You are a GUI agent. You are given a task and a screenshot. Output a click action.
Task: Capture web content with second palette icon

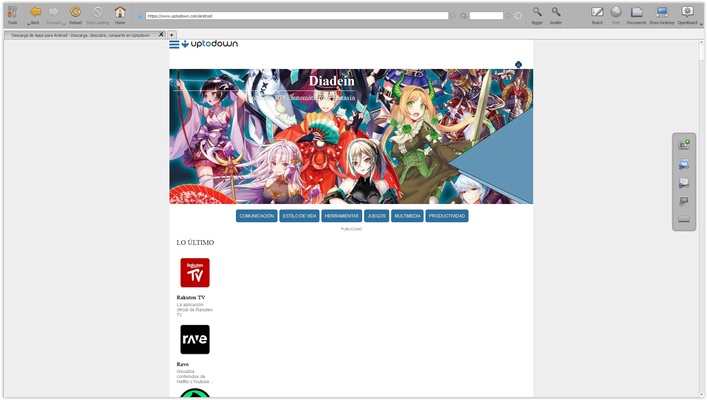point(684,164)
